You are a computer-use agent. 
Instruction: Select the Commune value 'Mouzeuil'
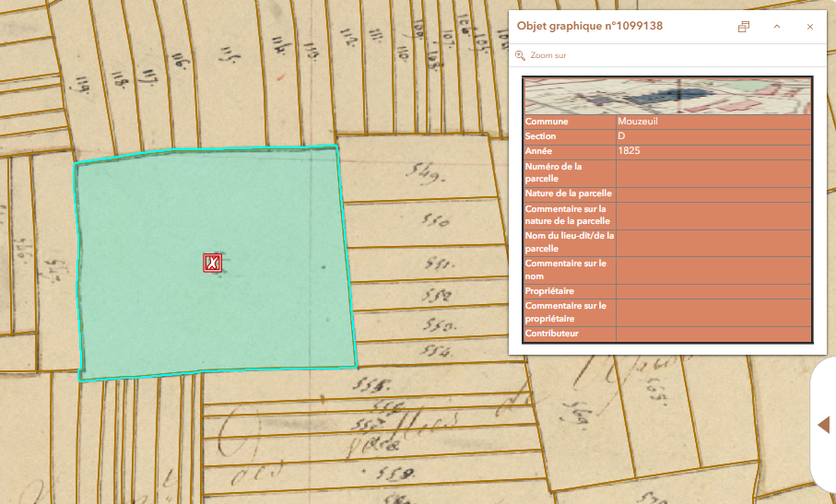(x=638, y=122)
